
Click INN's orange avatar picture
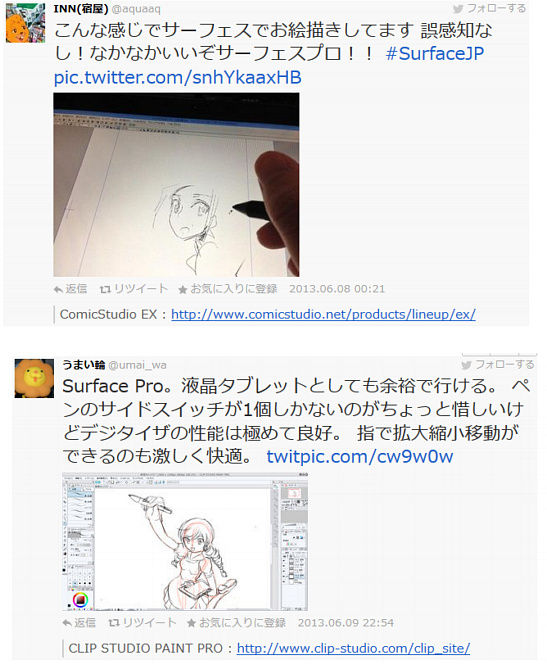point(25,23)
